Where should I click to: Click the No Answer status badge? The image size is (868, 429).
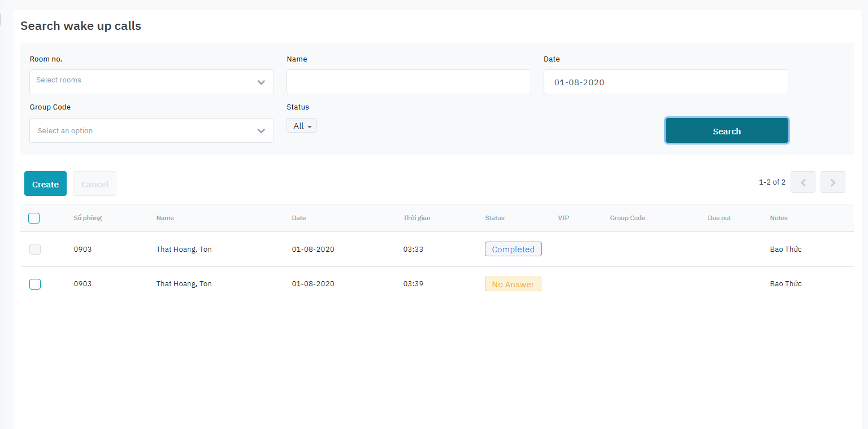coord(513,284)
